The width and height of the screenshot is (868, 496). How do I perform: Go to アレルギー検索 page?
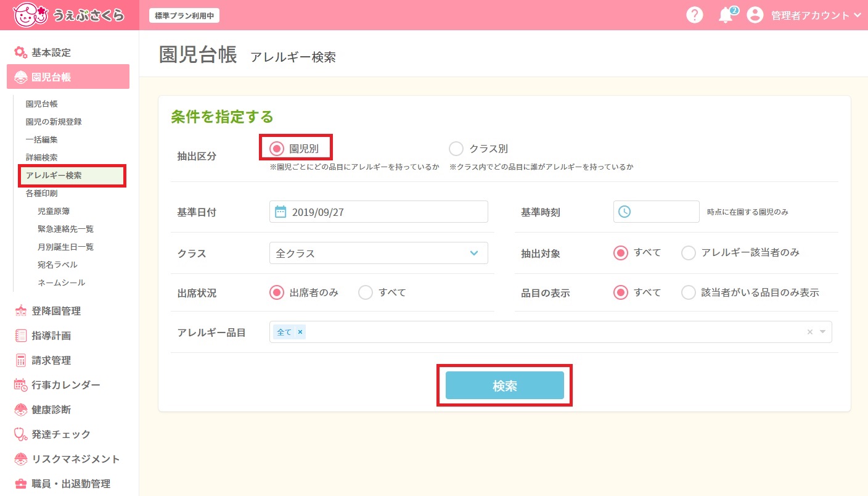click(54, 175)
